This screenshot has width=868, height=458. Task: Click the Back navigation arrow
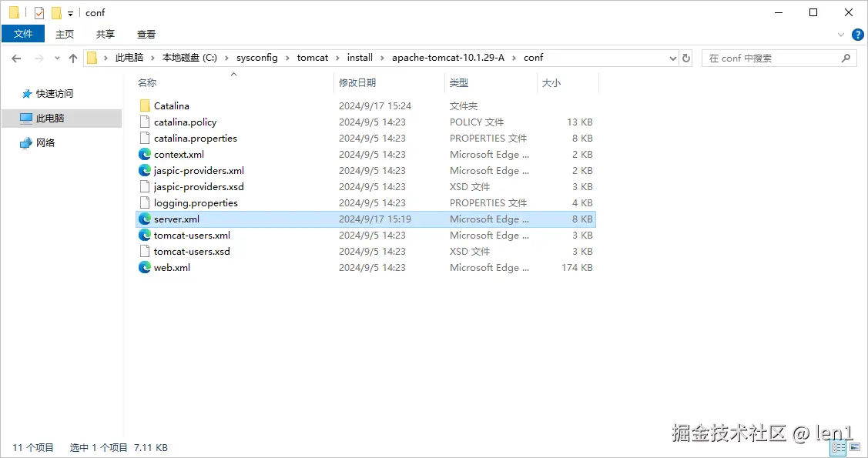(16, 58)
